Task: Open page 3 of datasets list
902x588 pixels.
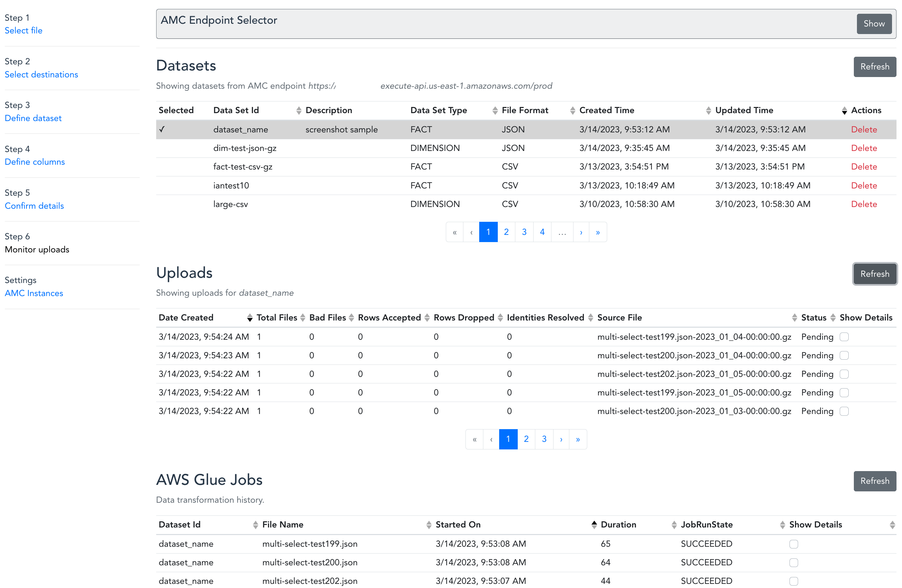Action: point(524,232)
